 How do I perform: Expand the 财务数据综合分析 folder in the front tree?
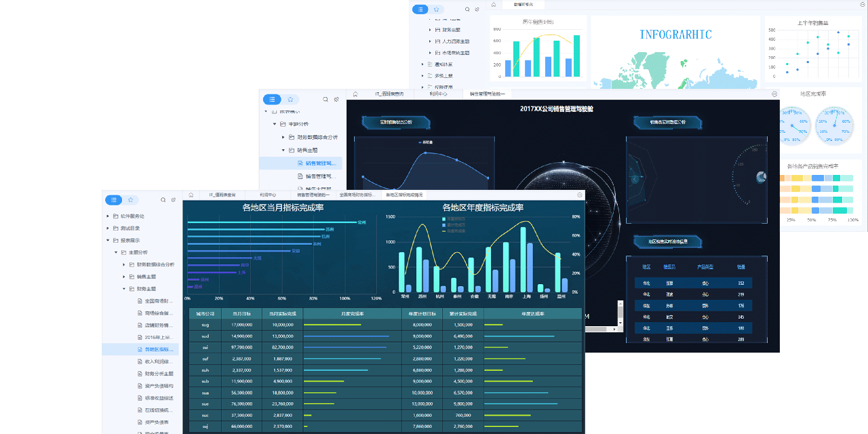(x=123, y=264)
